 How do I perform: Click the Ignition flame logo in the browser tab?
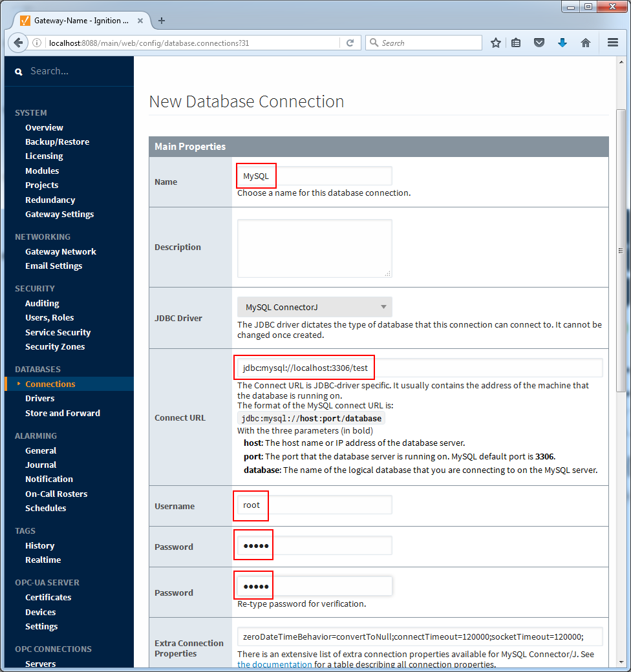(26, 20)
